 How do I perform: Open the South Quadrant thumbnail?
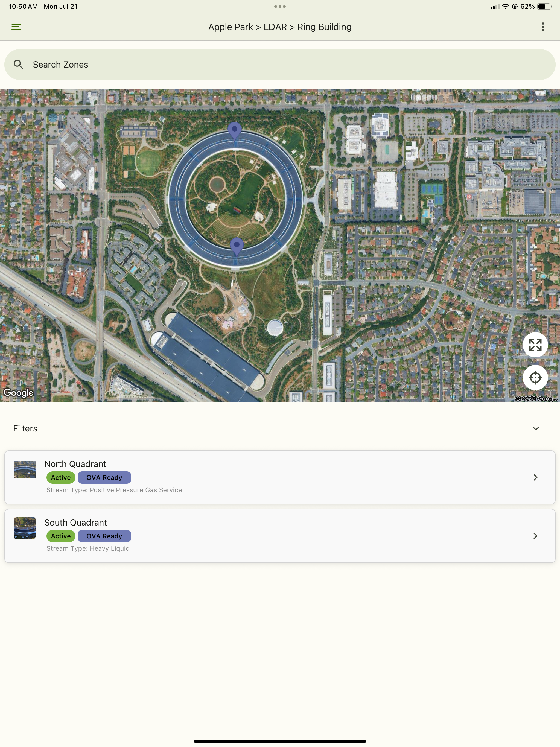click(x=24, y=528)
